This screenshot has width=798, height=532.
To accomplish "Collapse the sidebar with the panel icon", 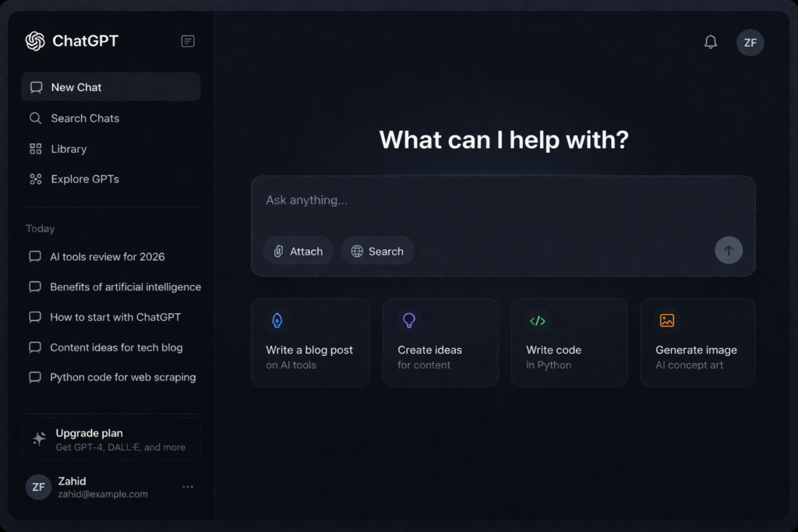I will (x=188, y=41).
